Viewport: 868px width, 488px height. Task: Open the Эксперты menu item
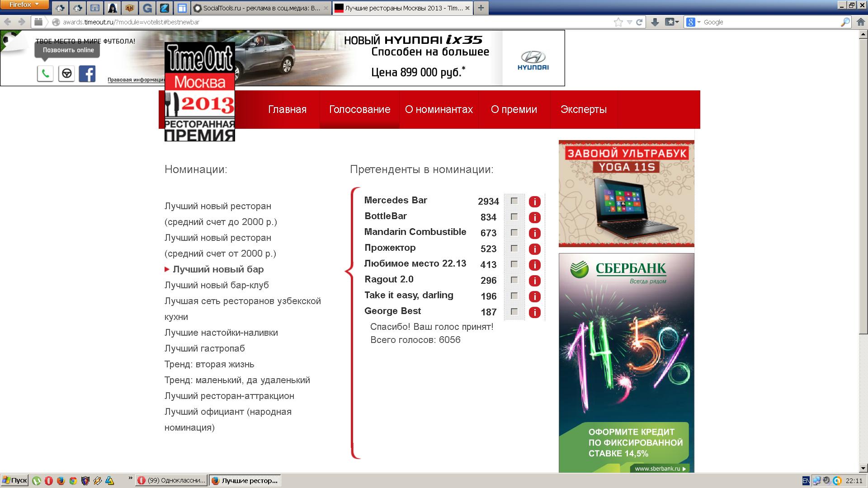coord(584,109)
